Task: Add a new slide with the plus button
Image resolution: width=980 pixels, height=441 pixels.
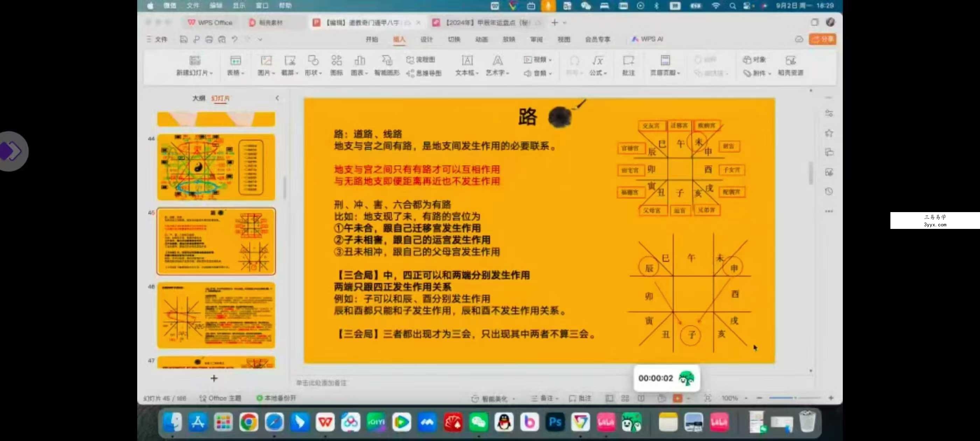Action: pos(214,378)
